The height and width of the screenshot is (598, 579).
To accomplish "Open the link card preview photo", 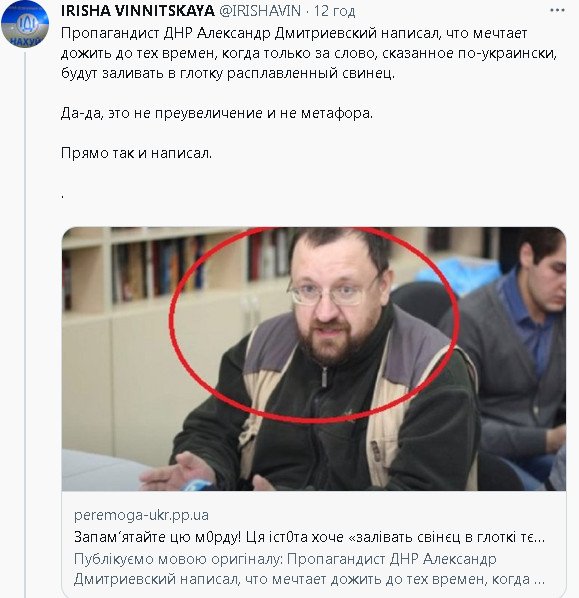I will click(314, 358).
